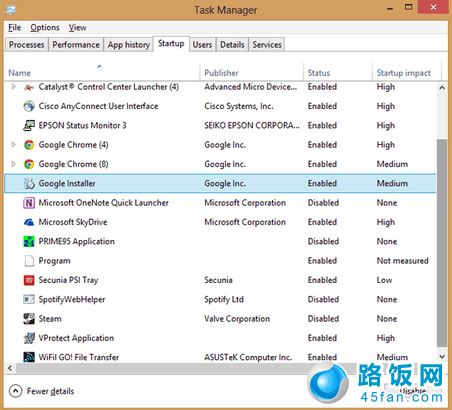Click the Low startup impact cell

point(384,280)
